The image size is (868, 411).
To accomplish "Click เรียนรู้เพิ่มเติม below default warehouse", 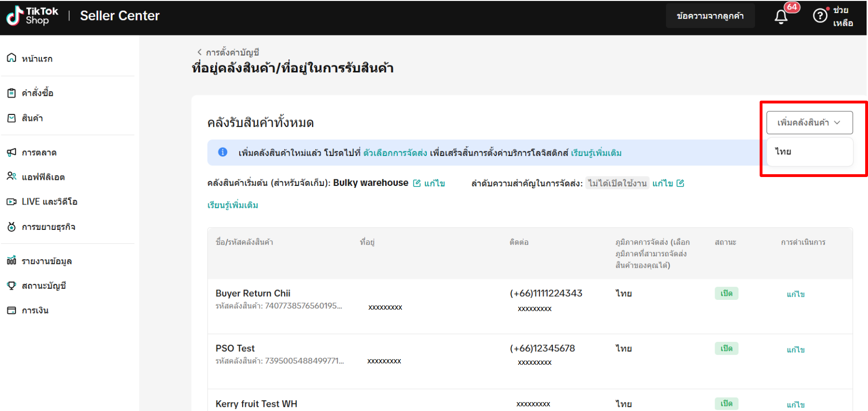I will tap(233, 205).
